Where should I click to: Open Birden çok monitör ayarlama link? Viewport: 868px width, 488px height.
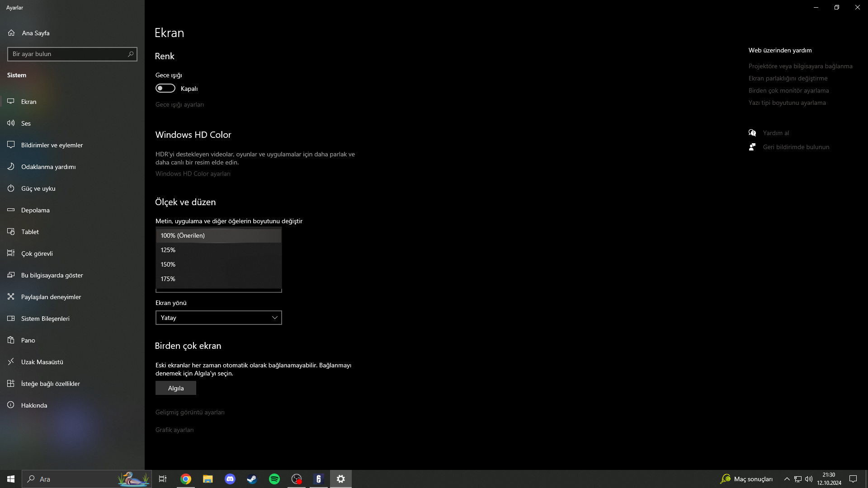pos(789,91)
